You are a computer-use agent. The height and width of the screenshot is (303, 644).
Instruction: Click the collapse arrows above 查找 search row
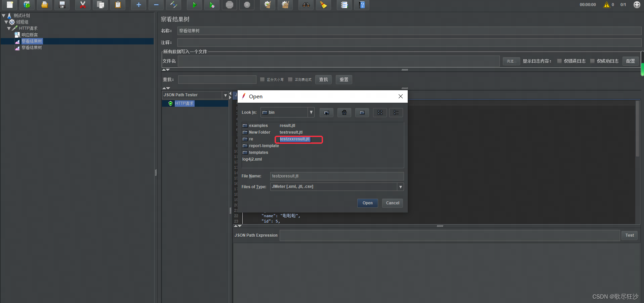[x=166, y=70]
